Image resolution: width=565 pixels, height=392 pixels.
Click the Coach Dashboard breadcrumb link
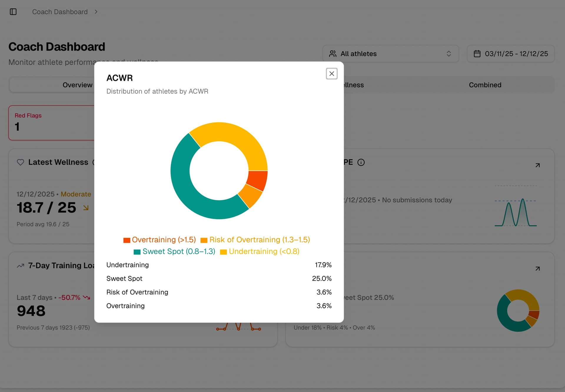pos(60,12)
